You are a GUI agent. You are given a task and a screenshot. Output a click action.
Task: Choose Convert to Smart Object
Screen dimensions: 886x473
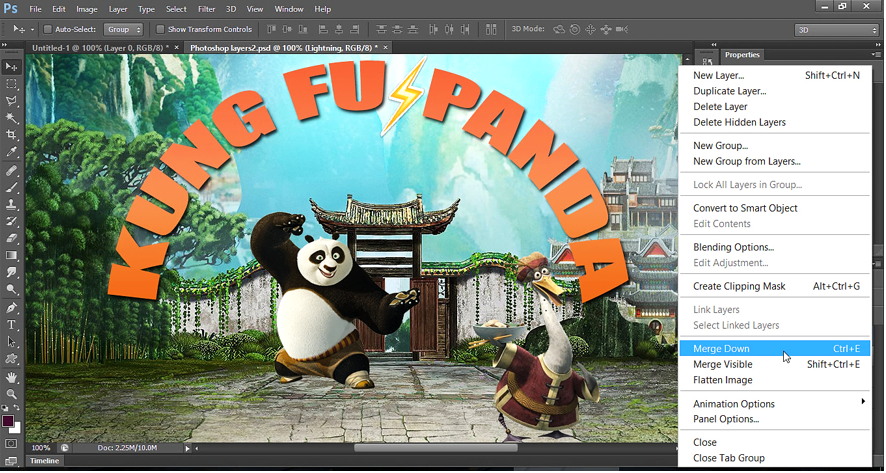pos(775,208)
